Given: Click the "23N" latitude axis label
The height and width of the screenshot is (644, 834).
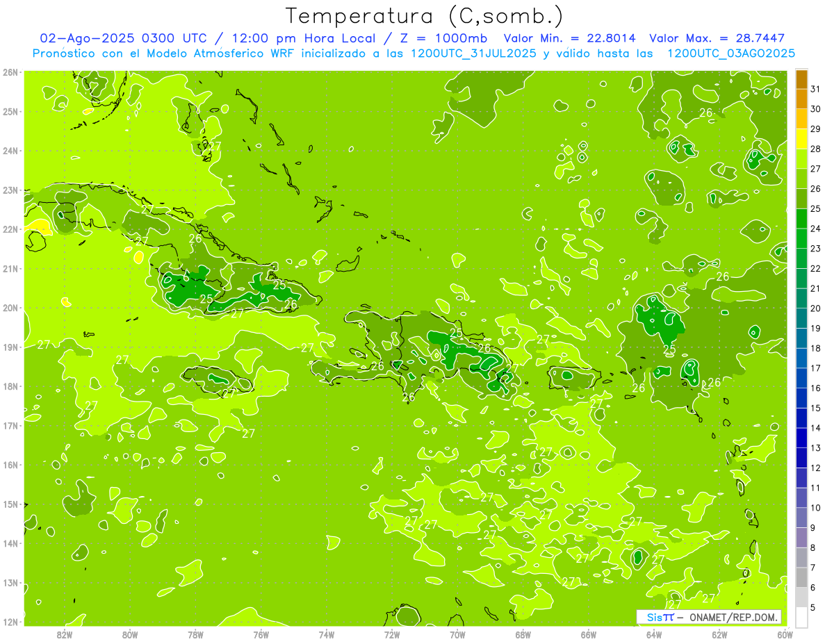Looking at the screenshot, I should (10, 190).
